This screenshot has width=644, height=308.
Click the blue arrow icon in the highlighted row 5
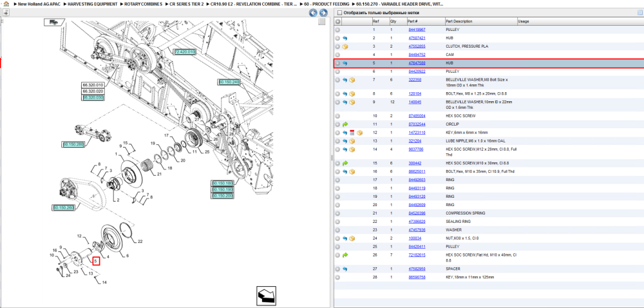[345, 63]
